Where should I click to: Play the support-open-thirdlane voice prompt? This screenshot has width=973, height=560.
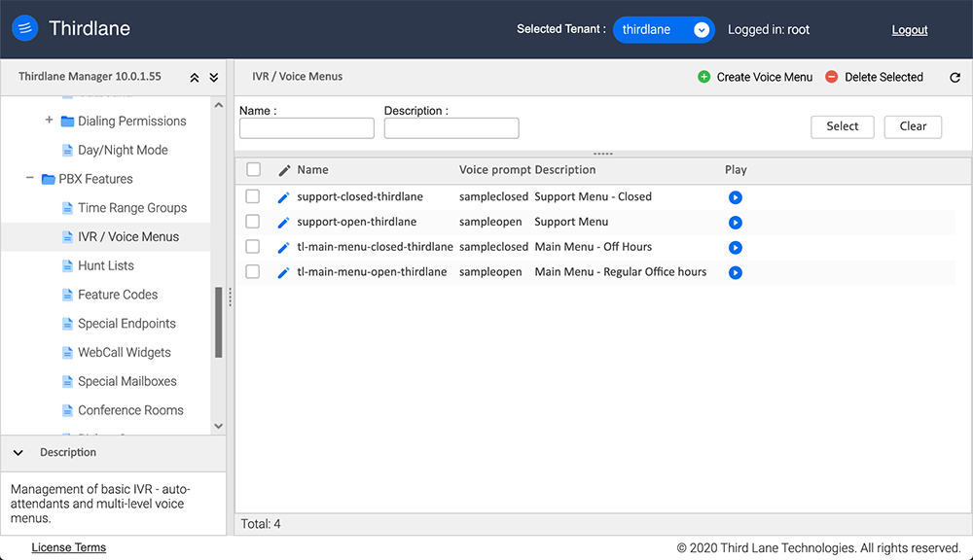[736, 222]
